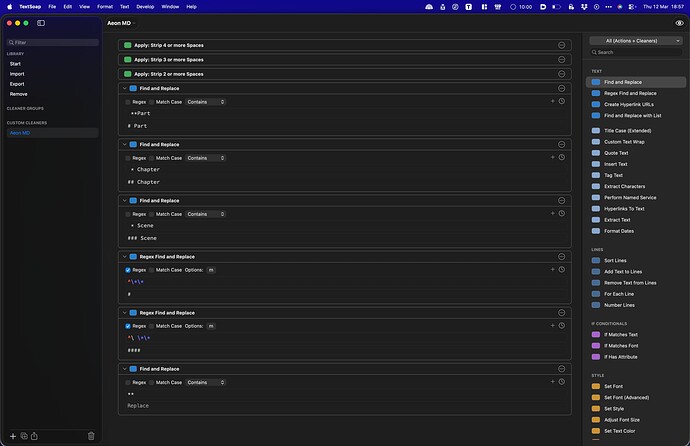Duplicate cleaner using the copy icon
The height and width of the screenshot is (446, 690).
[24, 436]
